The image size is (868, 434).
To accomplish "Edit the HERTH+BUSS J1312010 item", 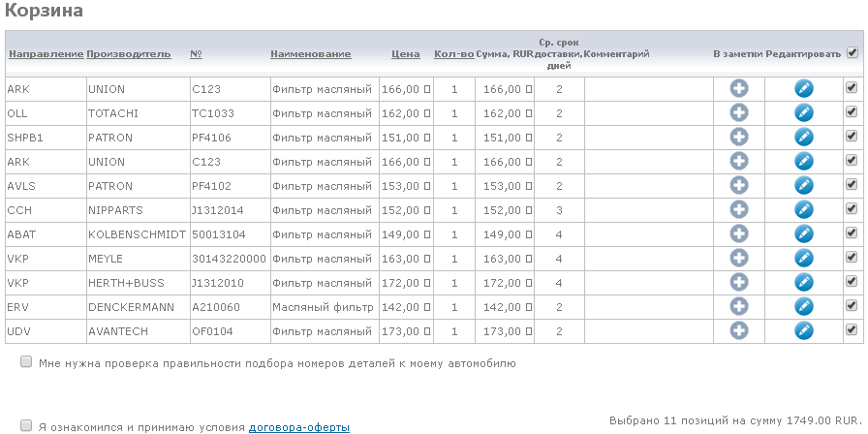I will point(803,283).
